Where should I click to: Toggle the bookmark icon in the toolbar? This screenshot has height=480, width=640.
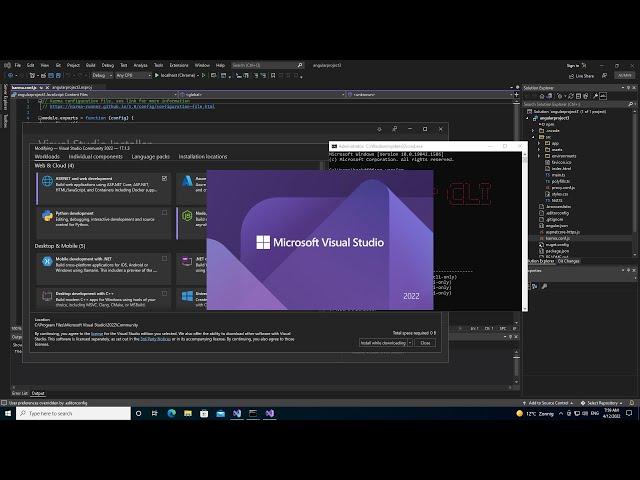pyautogui.click(x=273, y=76)
